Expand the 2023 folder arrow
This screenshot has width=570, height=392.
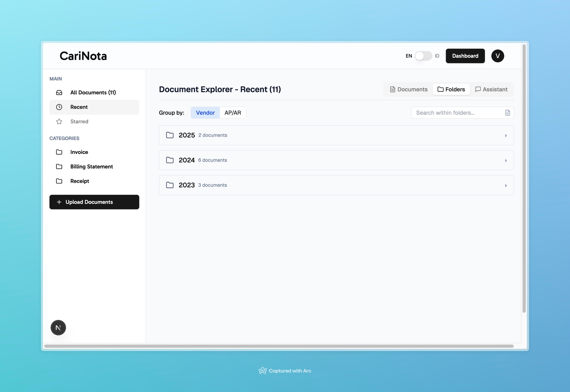click(506, 185)
